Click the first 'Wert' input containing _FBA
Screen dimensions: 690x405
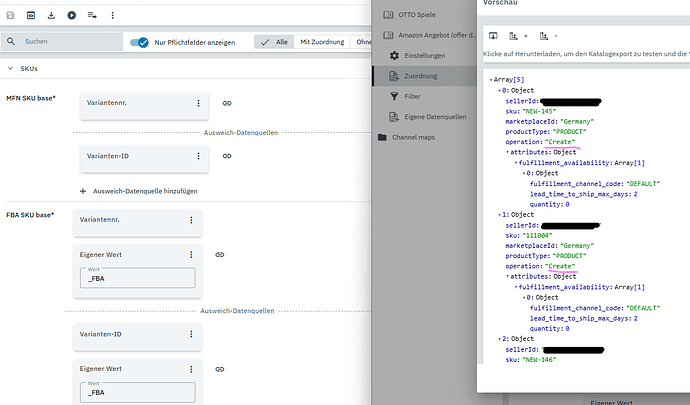(x=138, y=281)
